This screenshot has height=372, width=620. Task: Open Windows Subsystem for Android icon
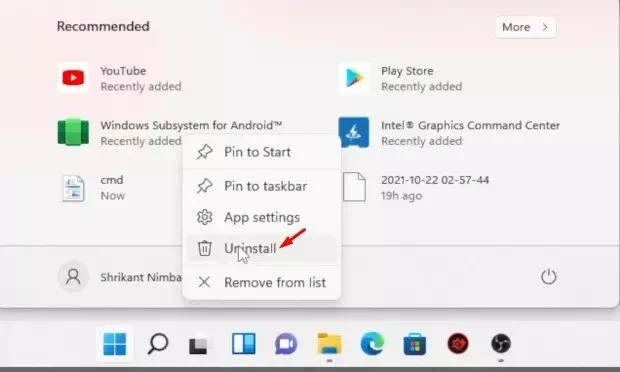tap(73, 132)
